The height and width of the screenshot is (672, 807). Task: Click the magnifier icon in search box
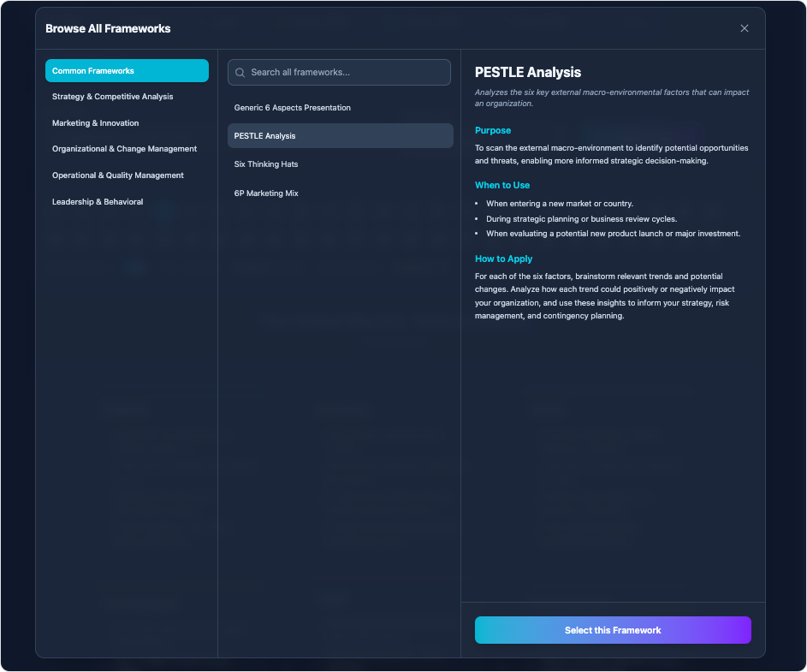240,73
